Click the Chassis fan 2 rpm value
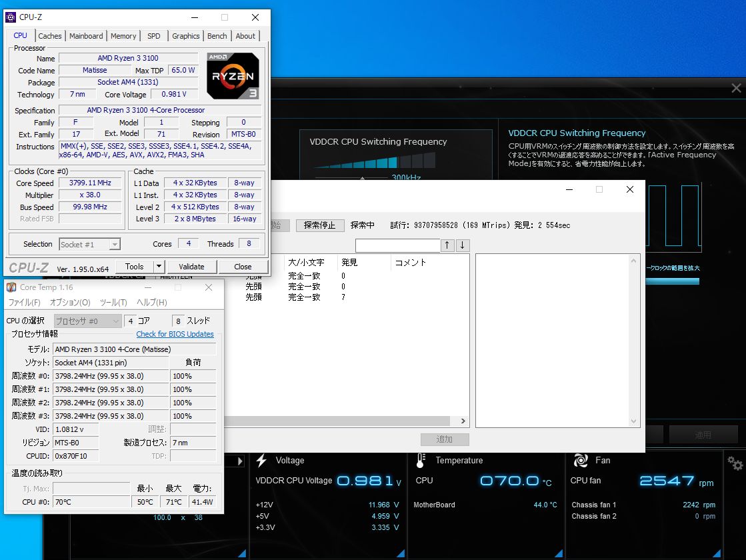746x560 pixels. tap(705, 516)
